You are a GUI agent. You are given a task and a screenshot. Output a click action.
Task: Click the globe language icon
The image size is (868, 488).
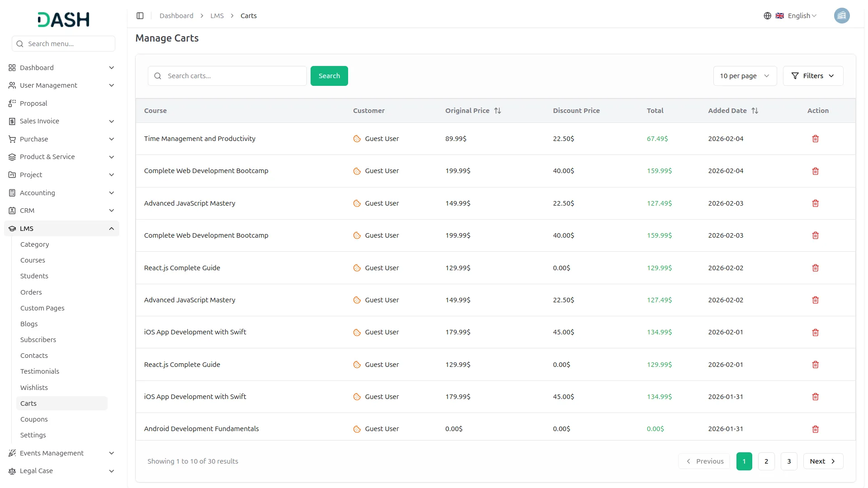point(767,16)
